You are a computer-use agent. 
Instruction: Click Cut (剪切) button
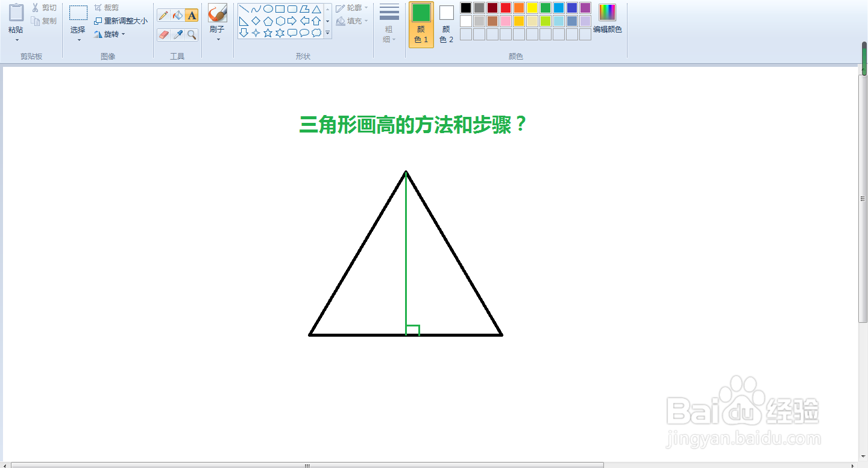coord(44,8)
